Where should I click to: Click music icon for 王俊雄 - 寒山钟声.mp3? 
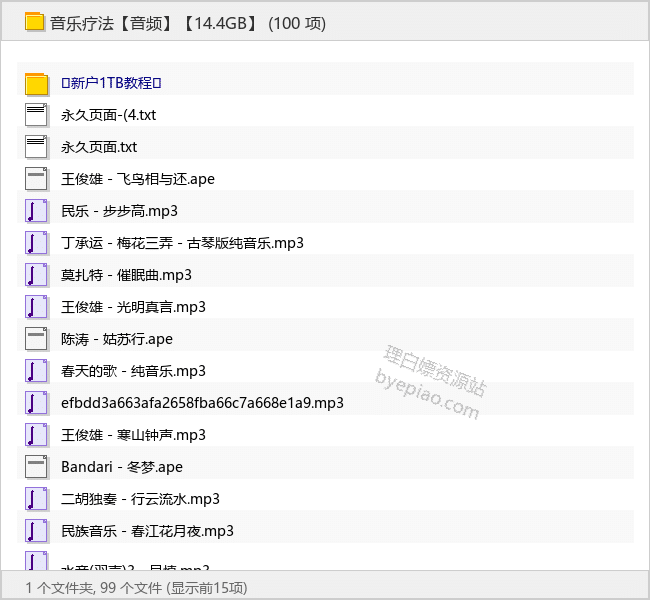36,435
